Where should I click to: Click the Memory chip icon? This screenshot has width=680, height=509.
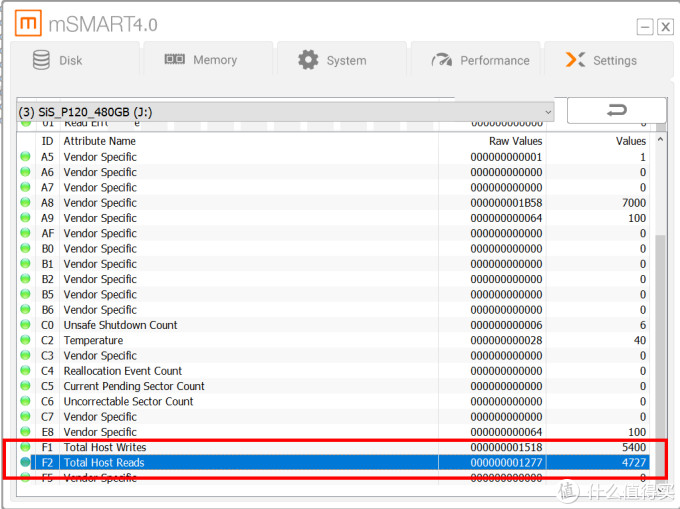click(175, 60)
